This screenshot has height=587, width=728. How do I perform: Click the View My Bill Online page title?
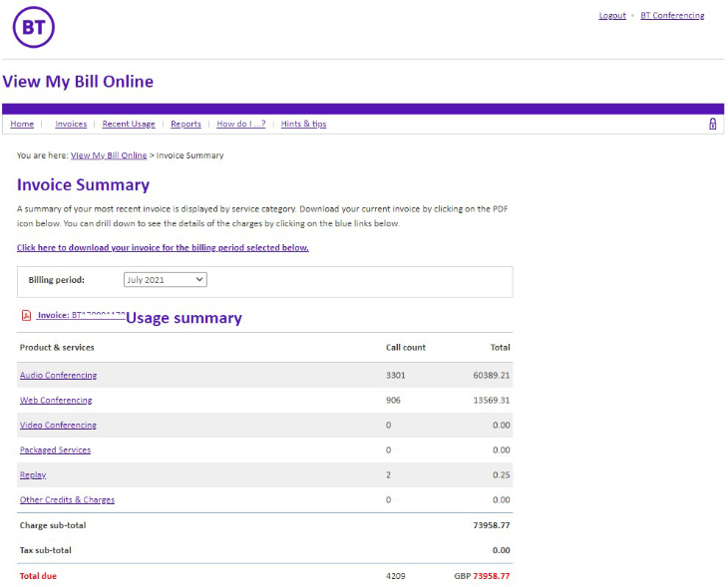78,82
